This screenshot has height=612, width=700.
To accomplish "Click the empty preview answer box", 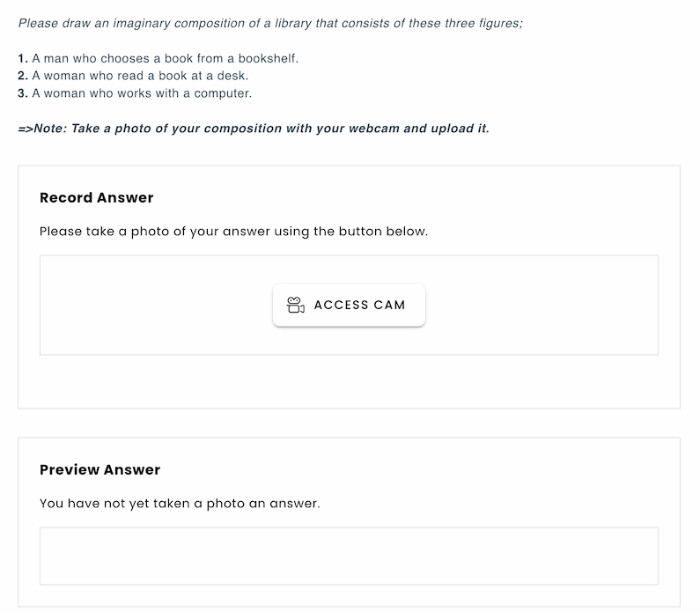I will 349,556.
